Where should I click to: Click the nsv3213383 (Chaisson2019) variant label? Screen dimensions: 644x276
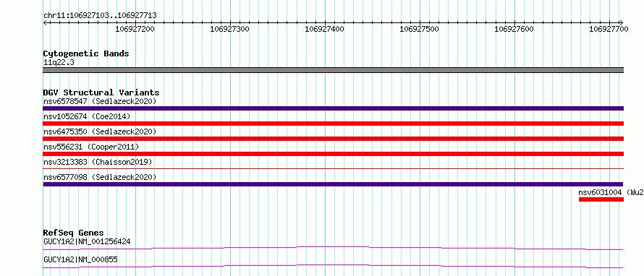[x=98, y=162]
